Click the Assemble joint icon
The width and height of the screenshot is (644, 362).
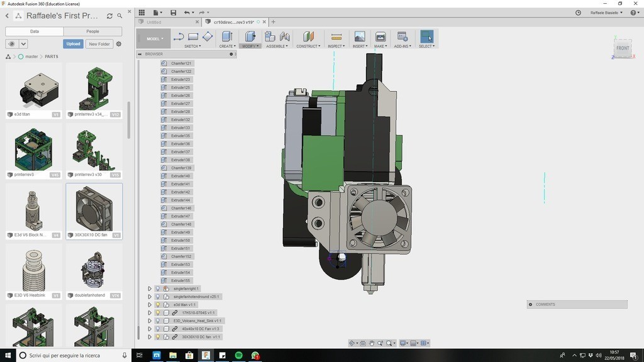click(x=284, y=36)
